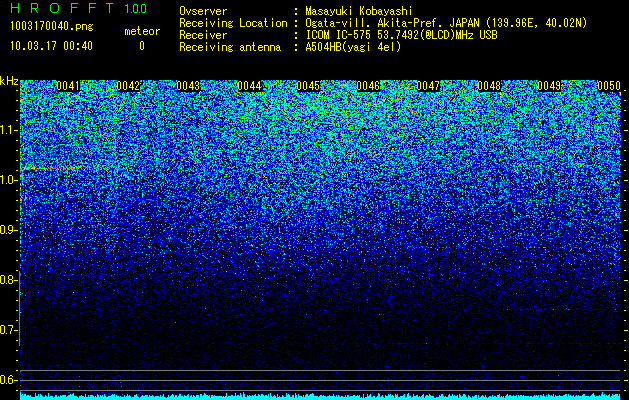The width and height of the screenshot is (629, 400).
Task: Click the 0041 time marker
Action: (68, 86)
